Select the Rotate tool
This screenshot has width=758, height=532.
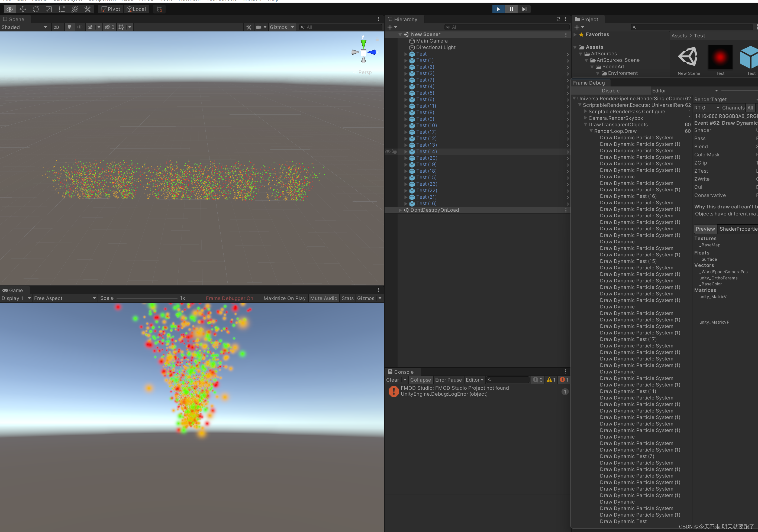[x=36, y=9]
